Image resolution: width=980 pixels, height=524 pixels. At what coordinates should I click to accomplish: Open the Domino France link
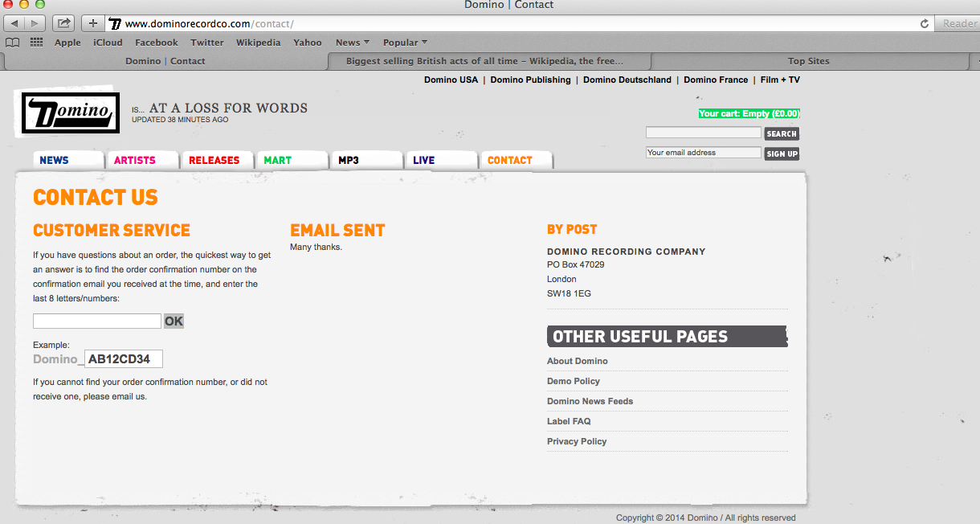[x=716, y=80]
